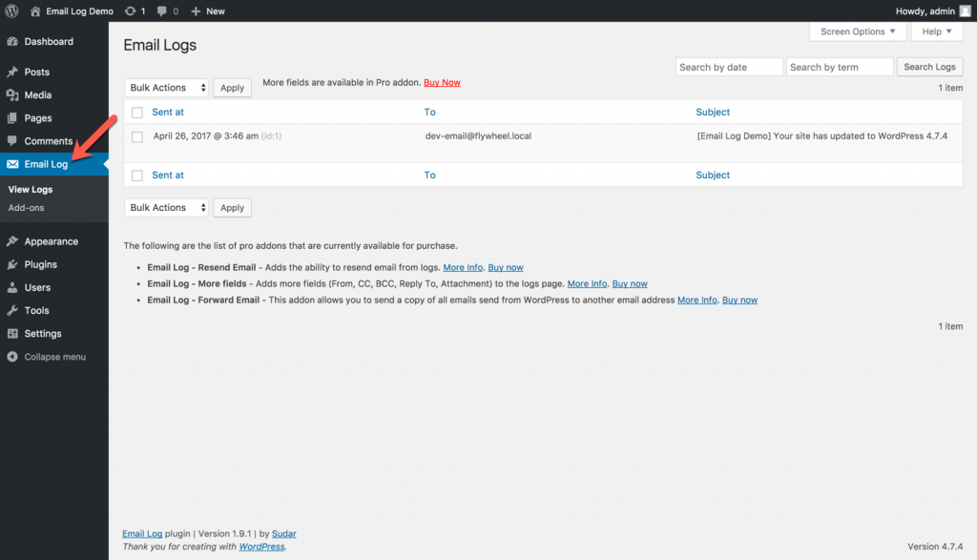The width and height of the screenshot is (977, 560).
Task: Open More Info for Forward Email addon
Action: click(x=697, y=300)
